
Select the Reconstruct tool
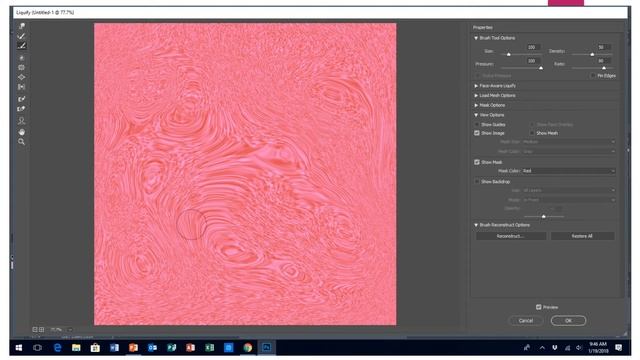click(x=22, y=36)
